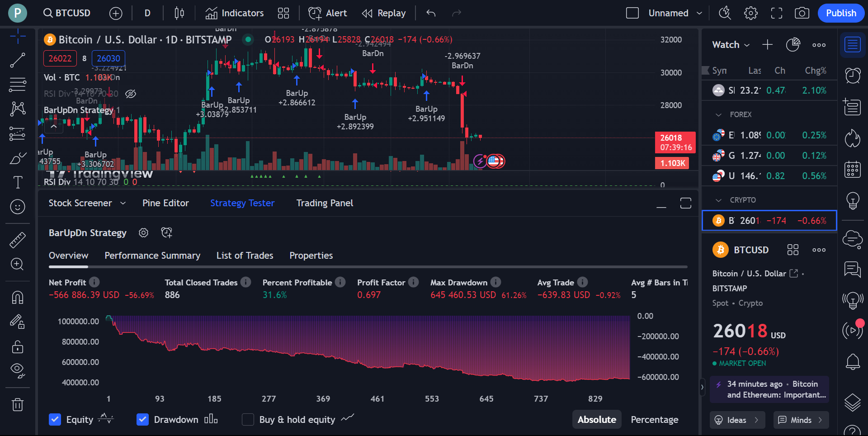Open the Pine Editor tab
The width and height of the screenshot is (868, 436).
(x=165, y=203)
